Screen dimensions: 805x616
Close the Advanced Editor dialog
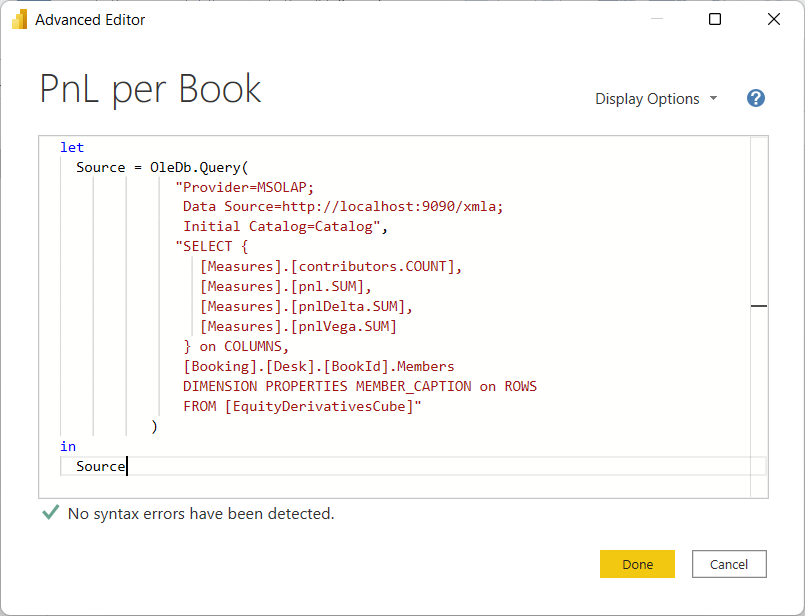click(x=773, y=20)
